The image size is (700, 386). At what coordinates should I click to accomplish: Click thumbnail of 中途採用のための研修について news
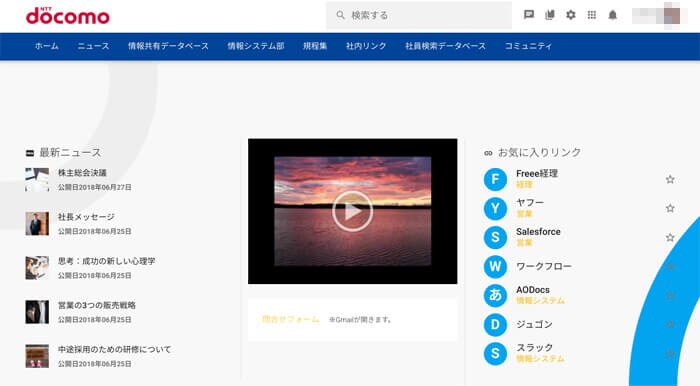[x=37, y=356]
